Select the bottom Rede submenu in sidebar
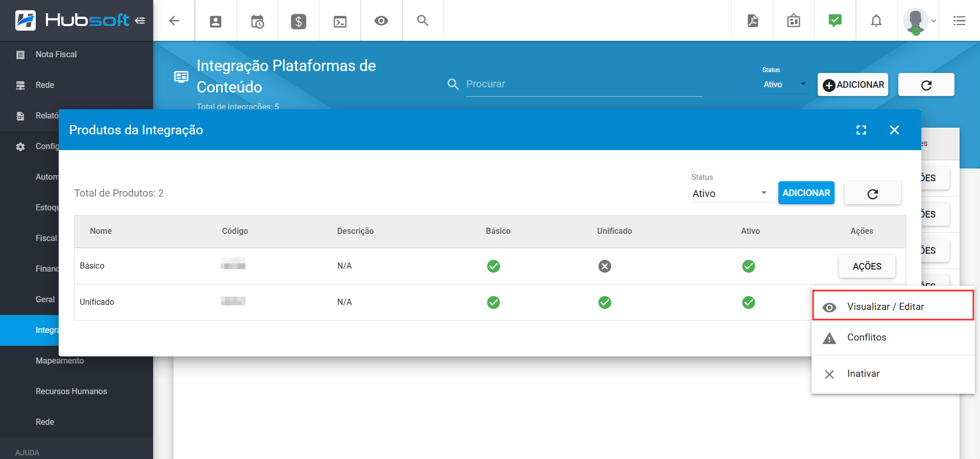 45,422
